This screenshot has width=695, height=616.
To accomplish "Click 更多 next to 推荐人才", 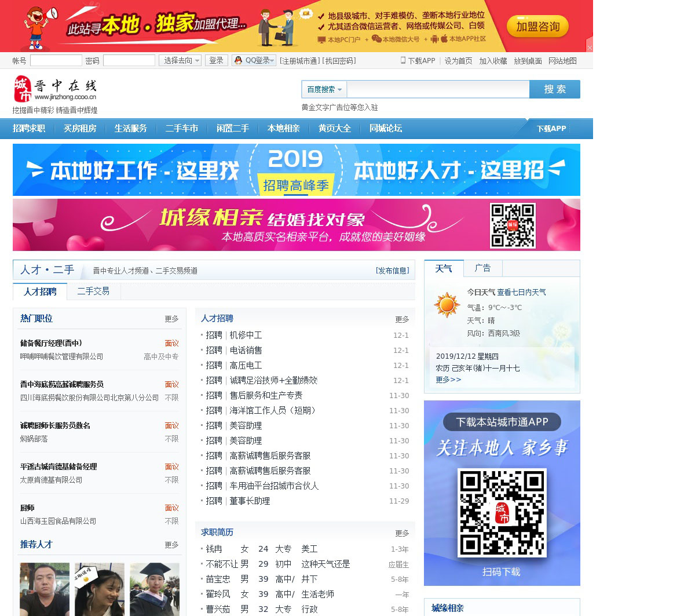I will 171,545.
